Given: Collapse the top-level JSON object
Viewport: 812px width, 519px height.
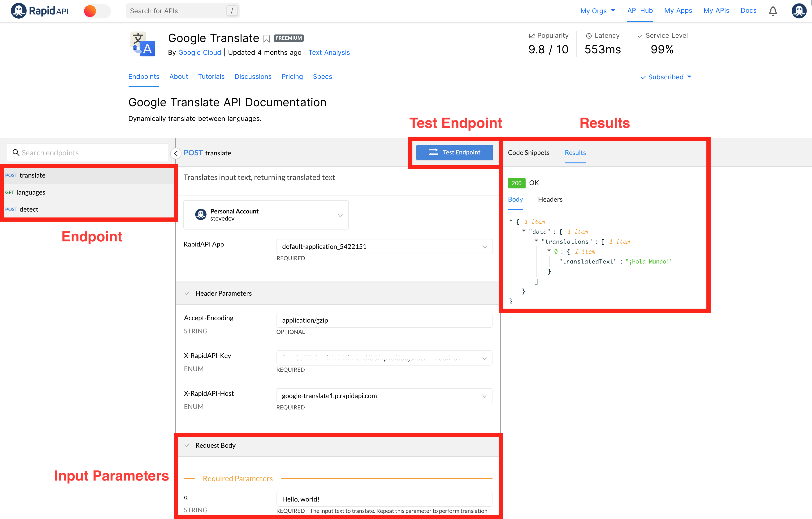Looking at the screenshot, I should pyautogui.click(x=510, y=221).
